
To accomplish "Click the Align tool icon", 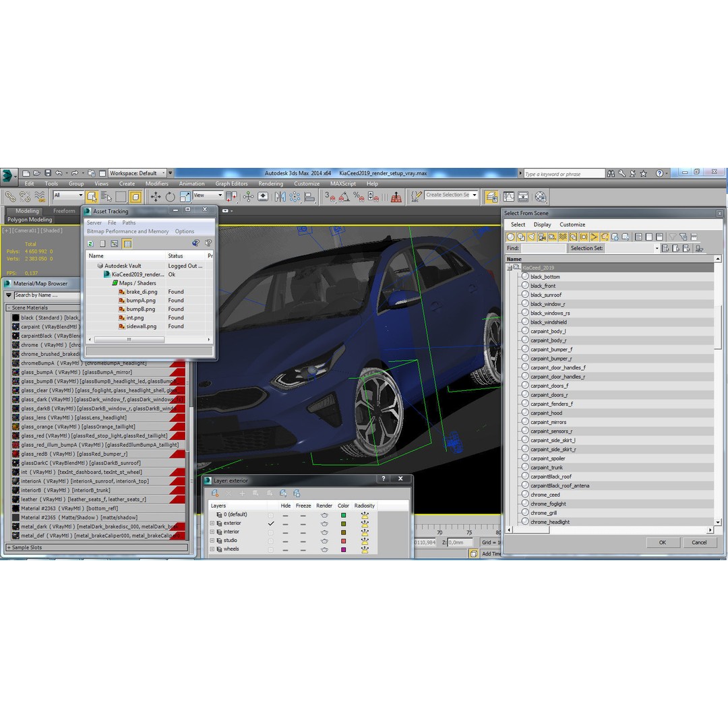I will 309,197.
